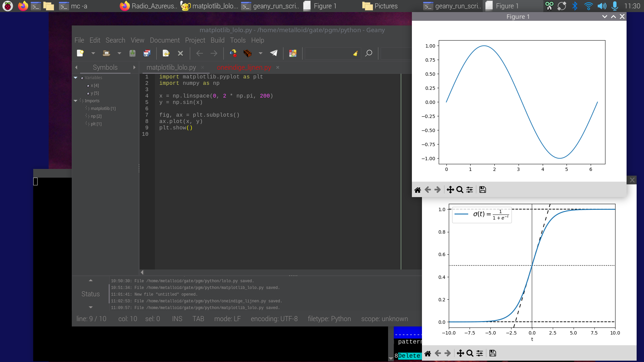Image resolution: width=644 pixels, height=362 pixels.
Task: Collapse the Variables tree node
Action: tap(76, 78)
